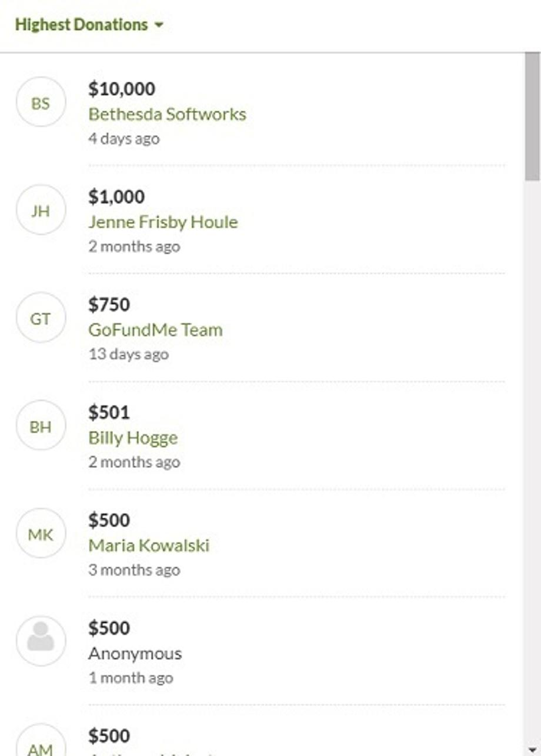541x756 pixels.
Task: Open Maria Kowalski donor profile link
Action: 149,545
